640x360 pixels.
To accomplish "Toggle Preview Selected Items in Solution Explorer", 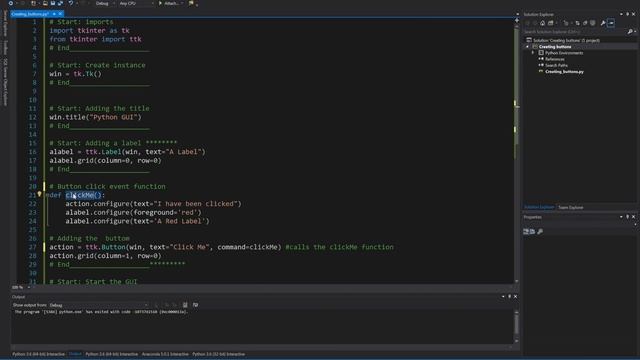I will coord(611,23).
